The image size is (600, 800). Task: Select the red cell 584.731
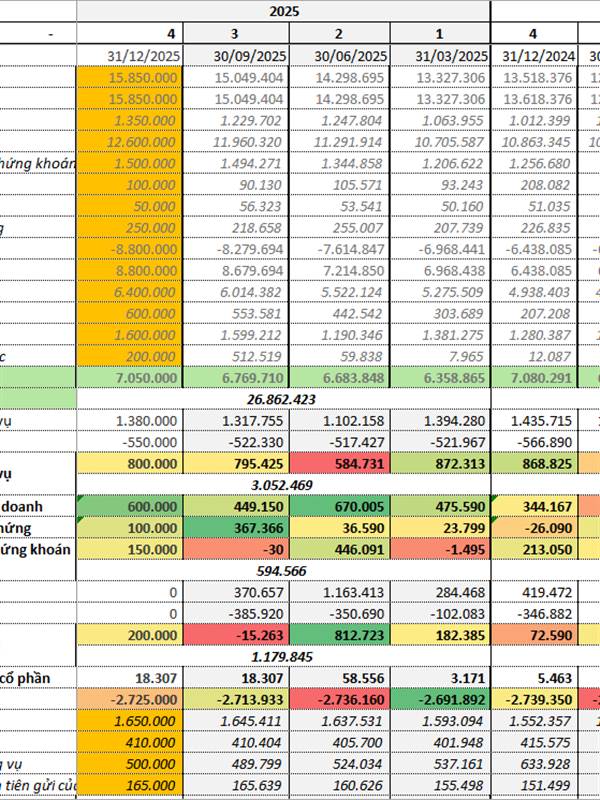tap(339, 463)
